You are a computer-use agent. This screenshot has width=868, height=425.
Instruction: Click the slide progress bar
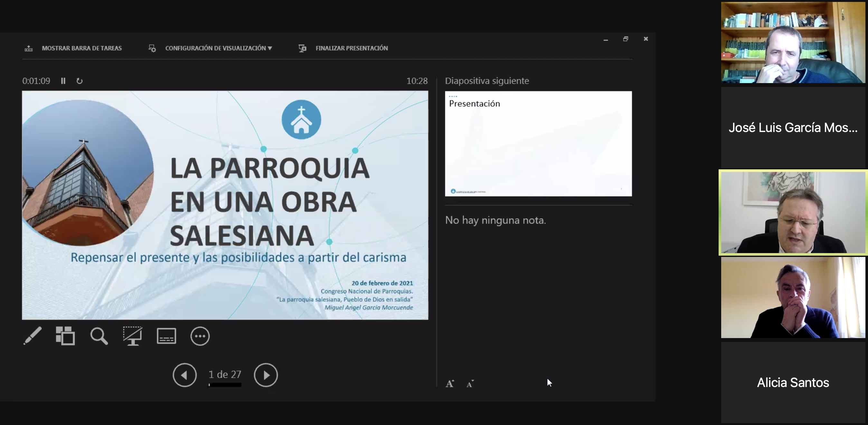(225, 384)
